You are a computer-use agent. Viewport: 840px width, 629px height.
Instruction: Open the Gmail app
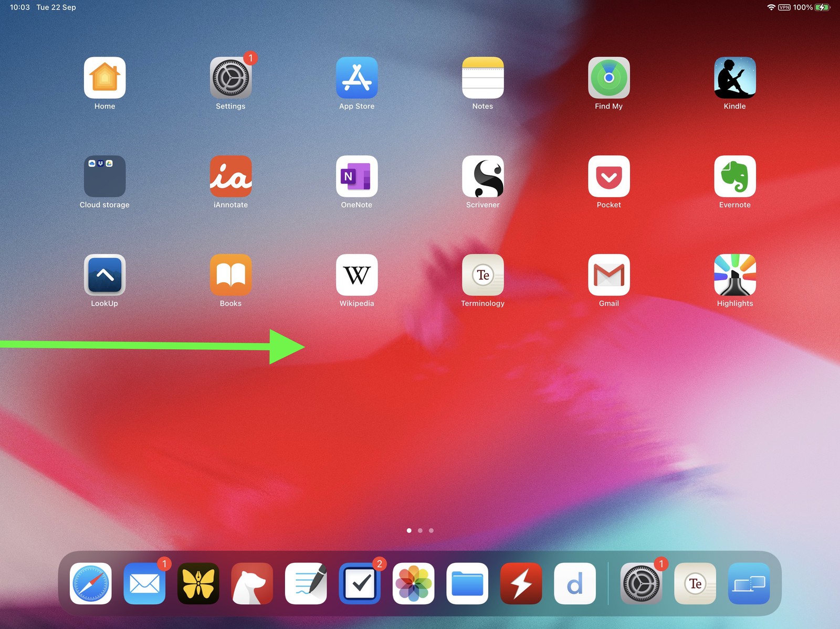[x=608, y=275]
